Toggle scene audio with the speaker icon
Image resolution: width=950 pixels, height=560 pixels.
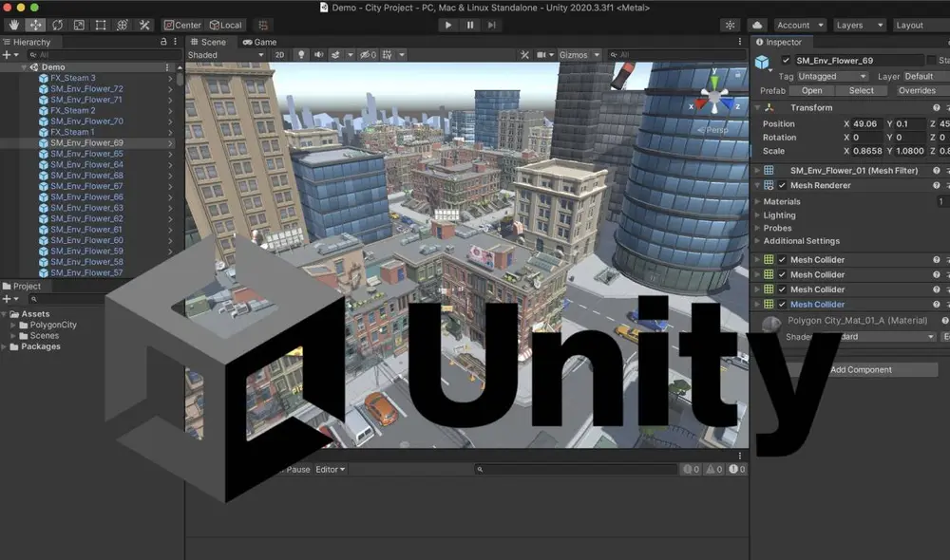(318, 54)
